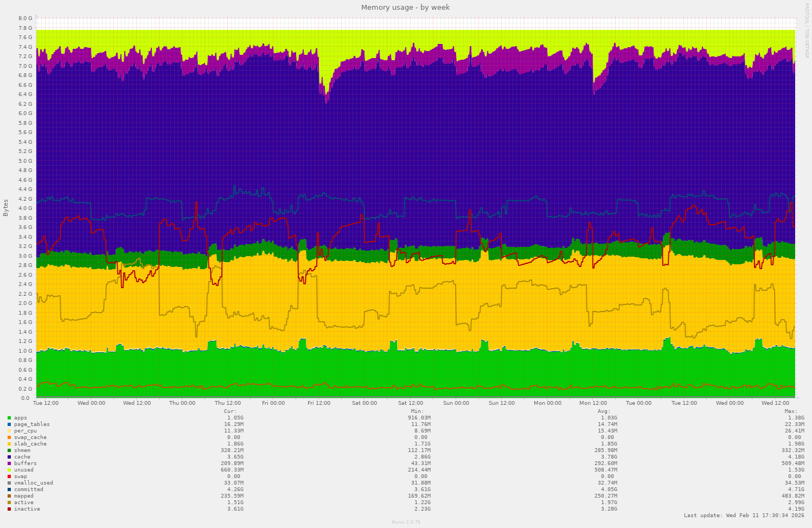
Task: Select the orange swap_cache color swatch
Action: pos(9,437)
